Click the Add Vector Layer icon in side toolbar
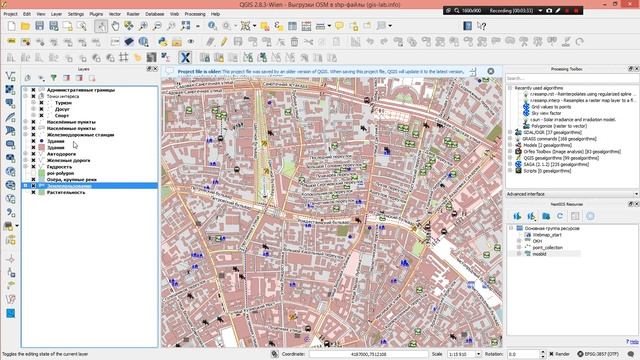 point(11,76)
